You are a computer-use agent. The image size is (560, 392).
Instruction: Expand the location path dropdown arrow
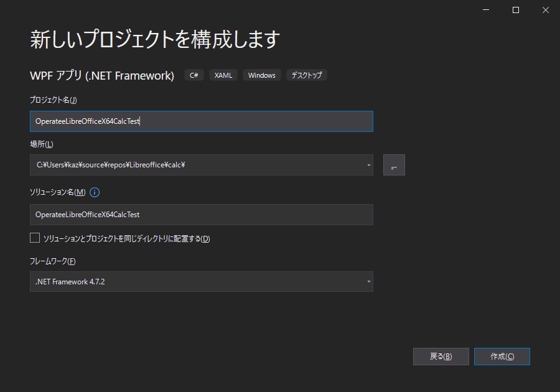368,165
